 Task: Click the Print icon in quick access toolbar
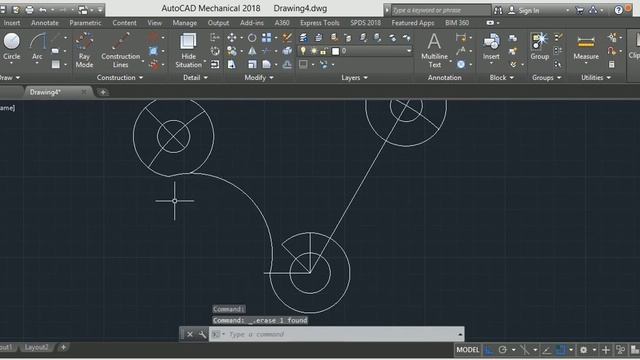29,9
